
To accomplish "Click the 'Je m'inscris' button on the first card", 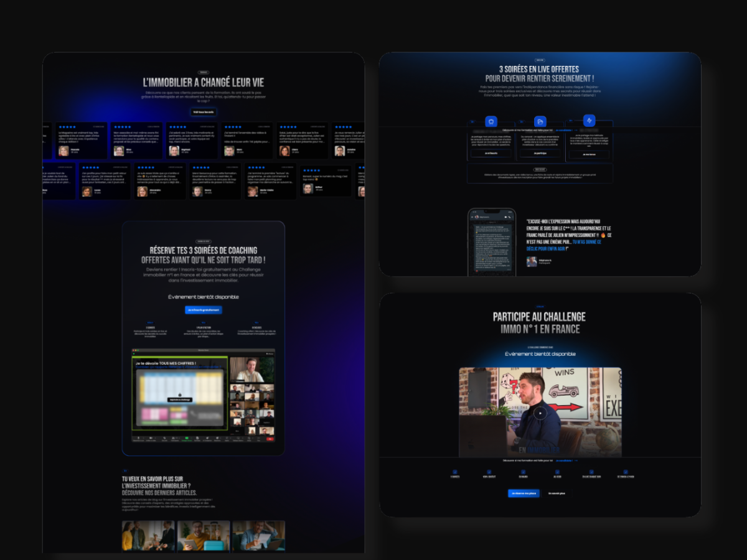I will pyautogui.click(x=491, y=153).
